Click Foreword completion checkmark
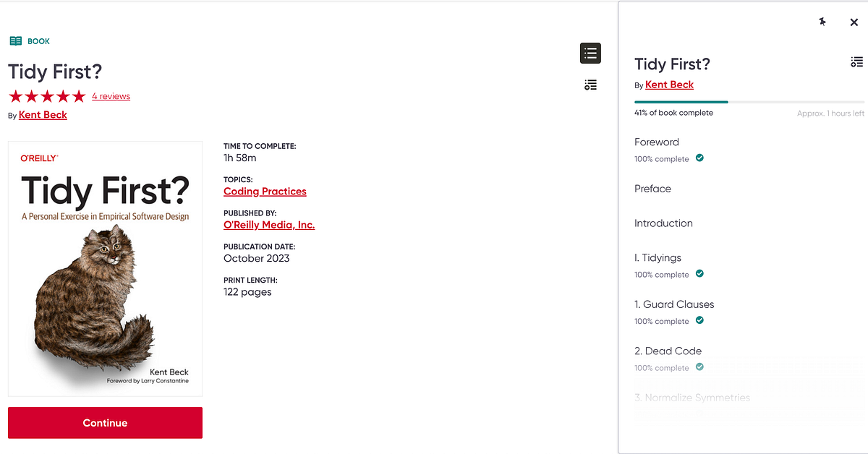The height and width of the screenshot is (454, 868). click(x=699, y=158)
